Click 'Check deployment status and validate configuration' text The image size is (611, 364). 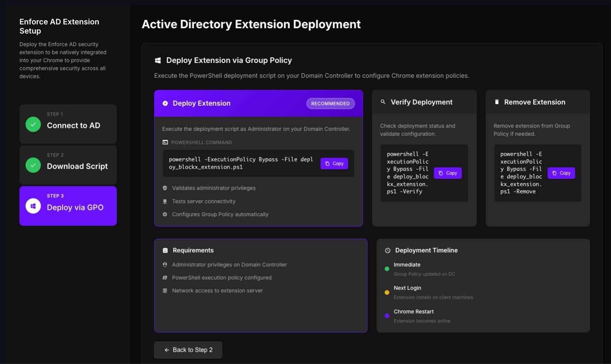[417, 130]
